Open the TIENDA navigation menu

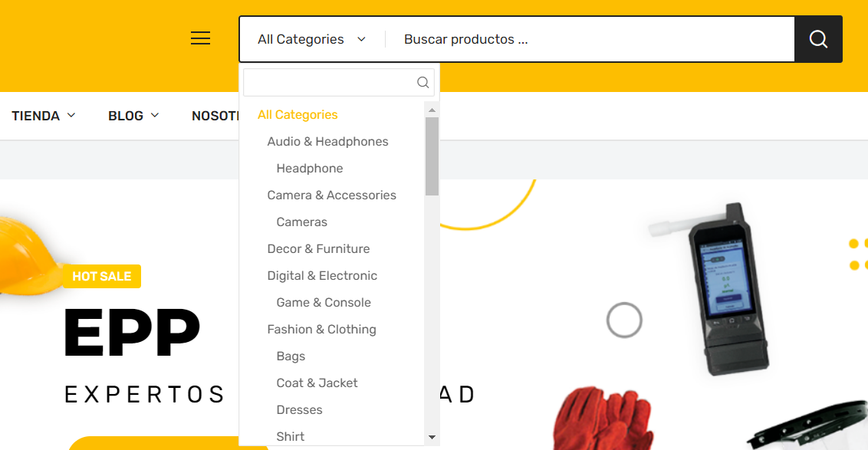pyautogui.click(x=35, y=116)
